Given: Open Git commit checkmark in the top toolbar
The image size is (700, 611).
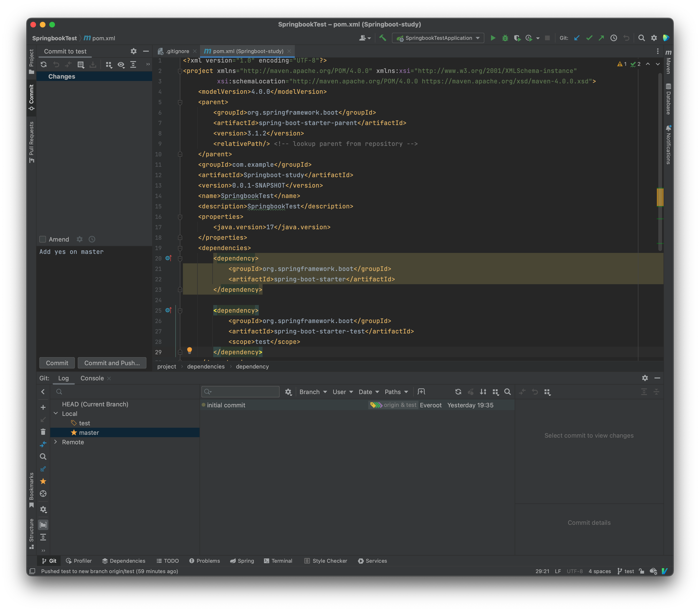Looking at the screenshot, I should click(589, 38).
